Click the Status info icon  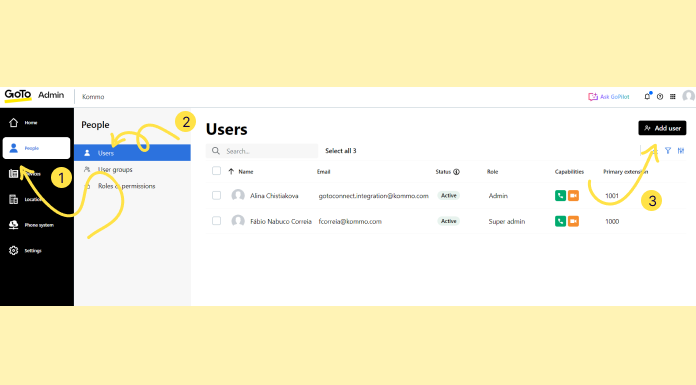[x=456, y=172]
